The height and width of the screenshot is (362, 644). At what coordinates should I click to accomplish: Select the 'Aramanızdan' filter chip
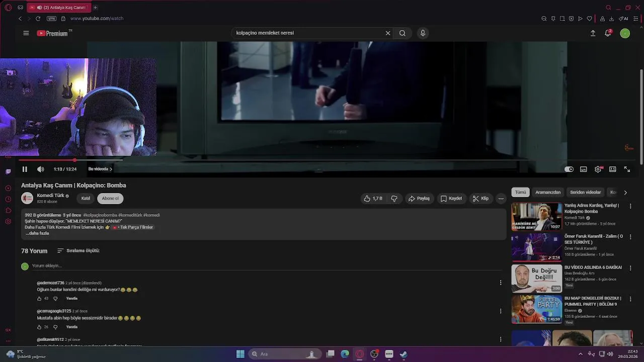(x=548, y=193)
